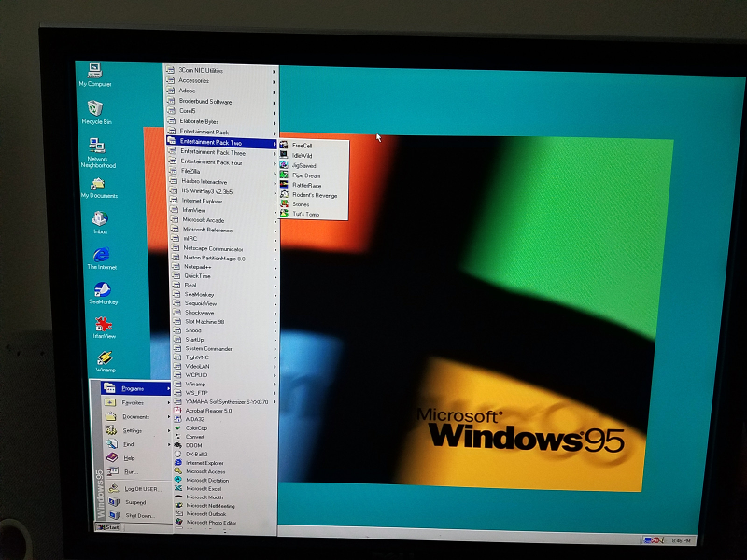Open the Slot Machine 98 folder
Viewport: 747px width, 560px height.
click(x=224, y=321)
